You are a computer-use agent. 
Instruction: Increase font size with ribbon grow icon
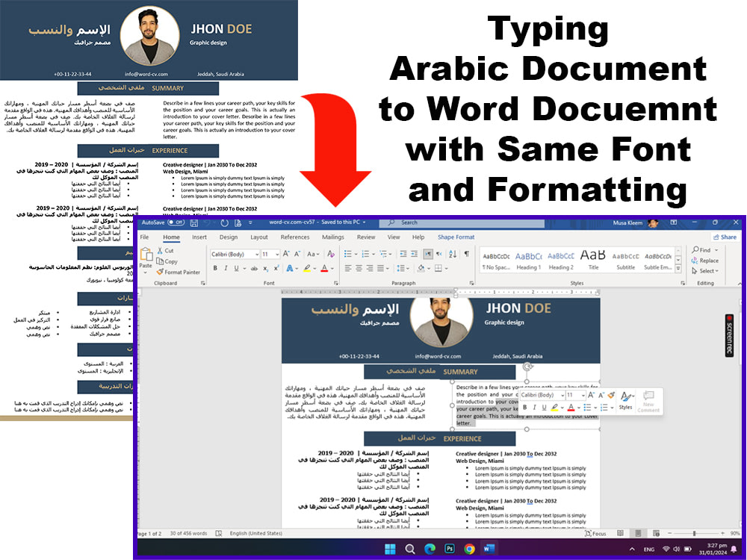[x=286, y=255]
